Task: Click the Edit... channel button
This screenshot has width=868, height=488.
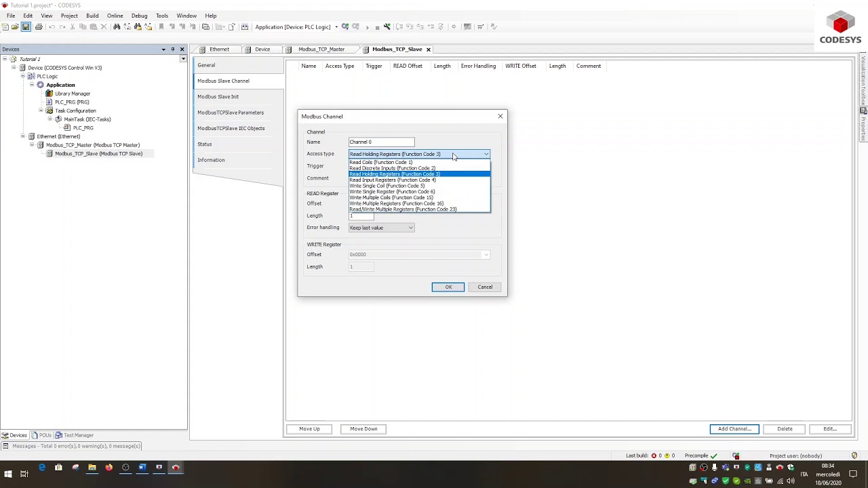Action: coord(830,429)
